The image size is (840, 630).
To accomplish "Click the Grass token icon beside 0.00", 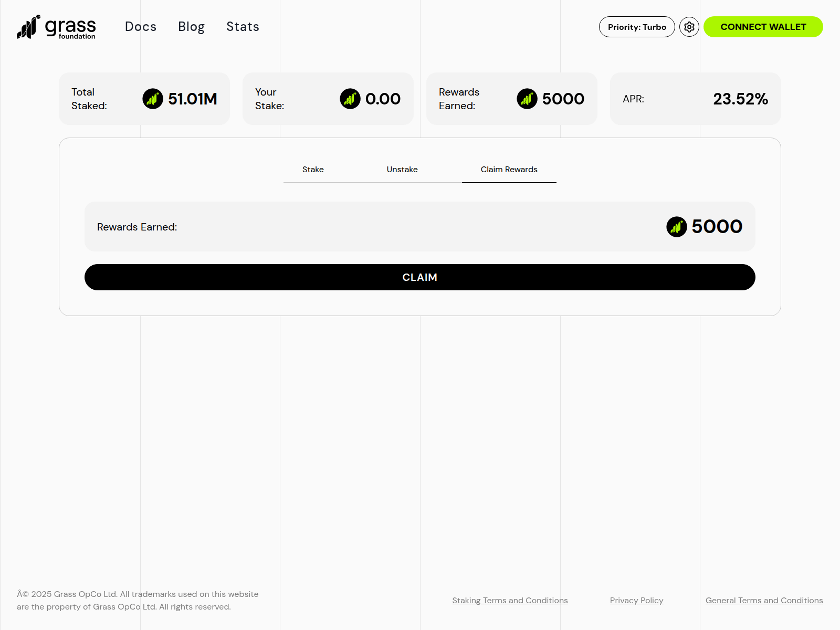I will click(x=350, y=99).
